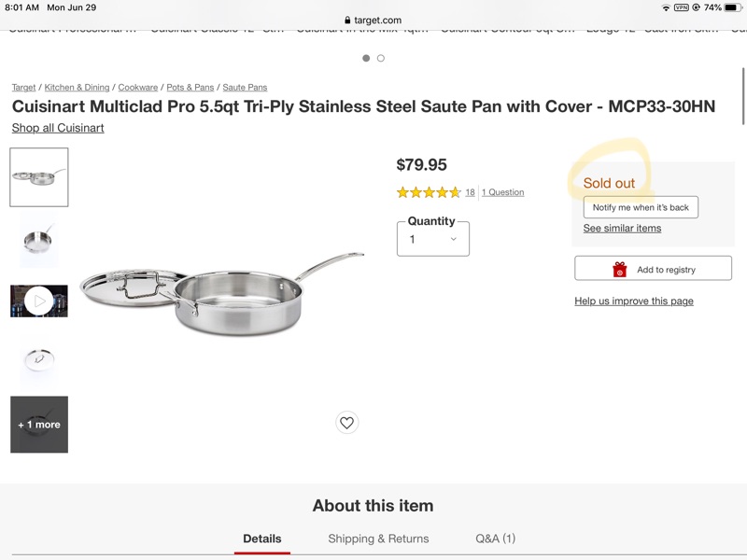This screenshot has width=747, height=560.
Task: Open the Saute Pans breadcrumb
Action: point(245,88)
